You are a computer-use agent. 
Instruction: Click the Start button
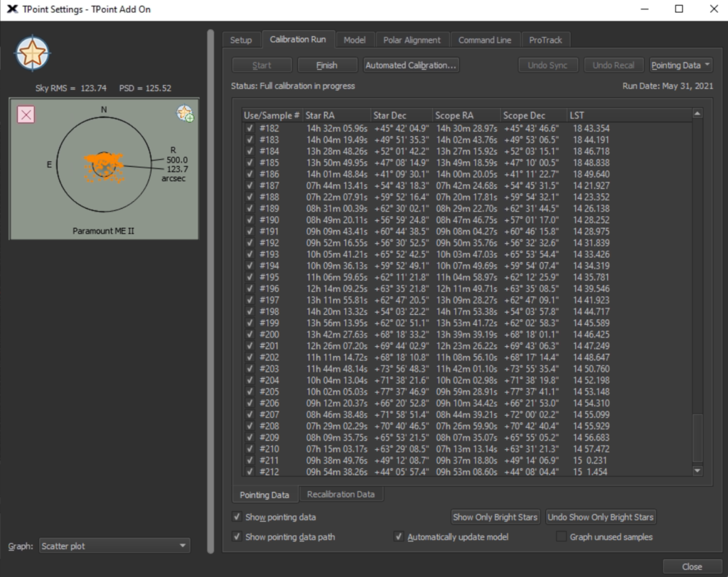(x=262, y=65)
